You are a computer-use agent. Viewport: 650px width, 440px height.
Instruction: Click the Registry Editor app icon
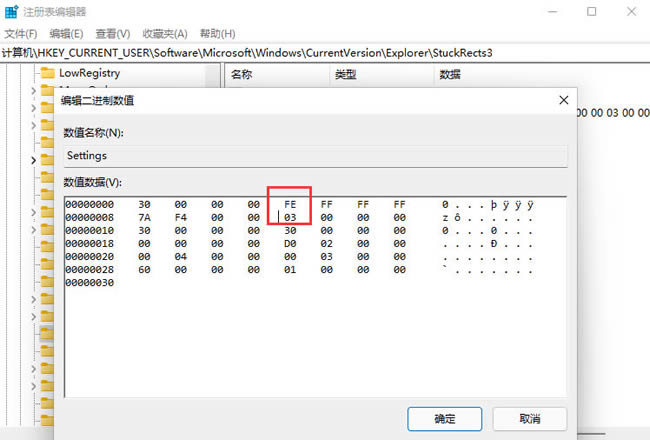tap(11, 12)
